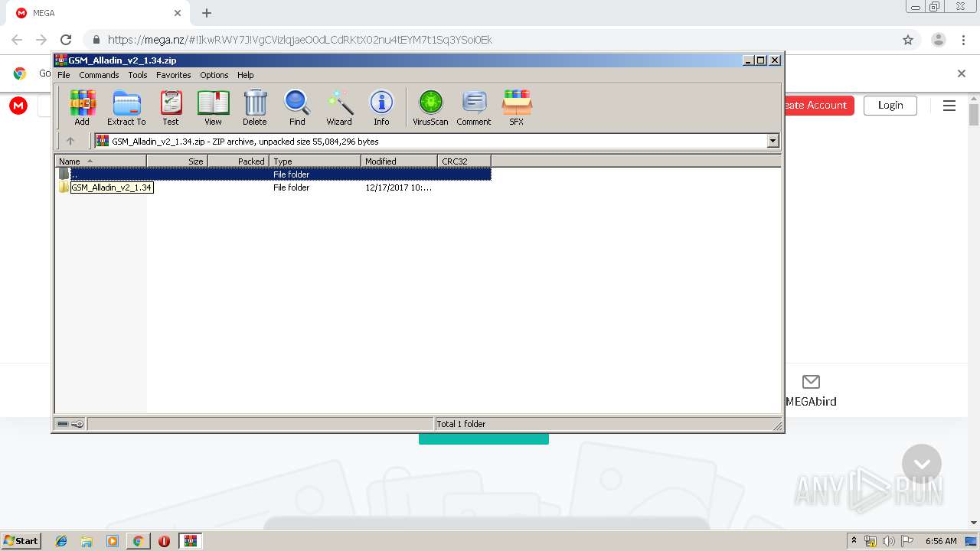Open the MEGAbird link
The width and height of the screenshot is (980, 551).
point(811,390)
